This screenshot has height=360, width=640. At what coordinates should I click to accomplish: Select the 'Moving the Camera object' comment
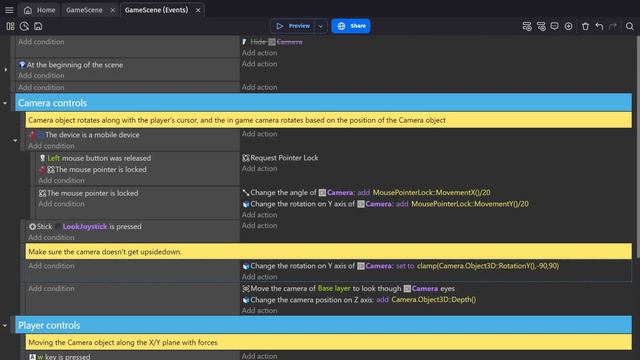(329, 342)
